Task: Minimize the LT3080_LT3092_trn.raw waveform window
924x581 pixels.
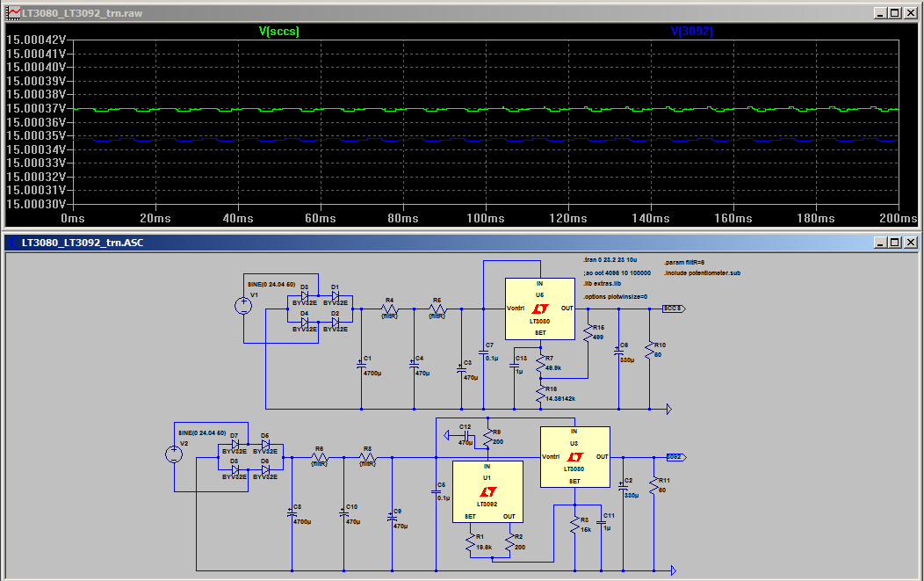Action: point(880,13)
